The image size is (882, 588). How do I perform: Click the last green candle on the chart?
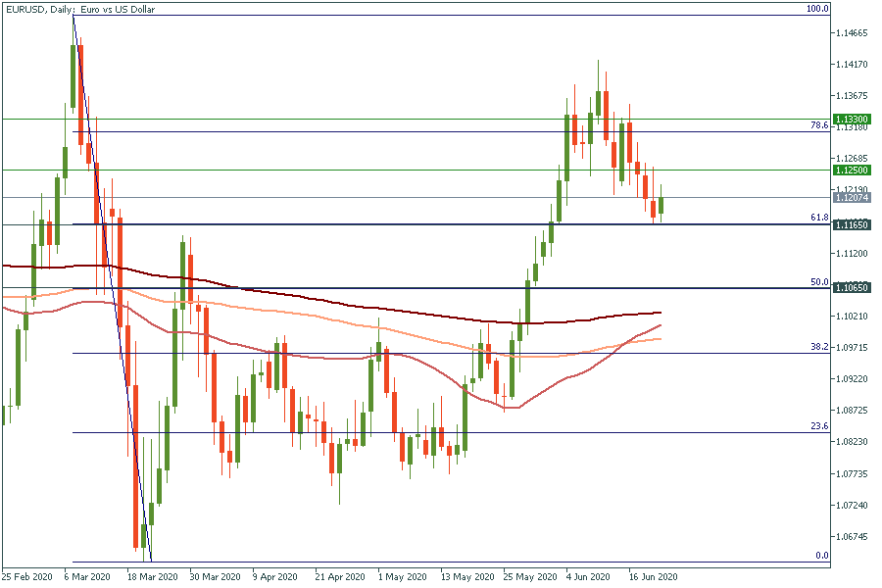661,205
